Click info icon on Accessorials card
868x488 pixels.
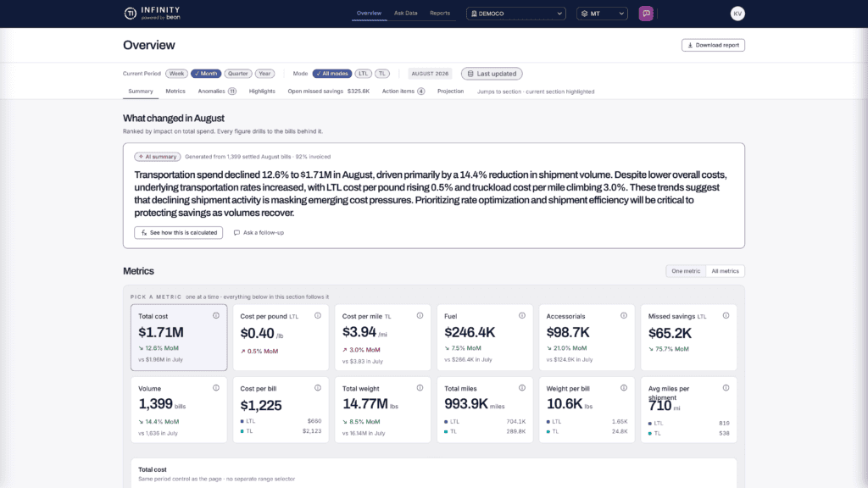[624, 315]
